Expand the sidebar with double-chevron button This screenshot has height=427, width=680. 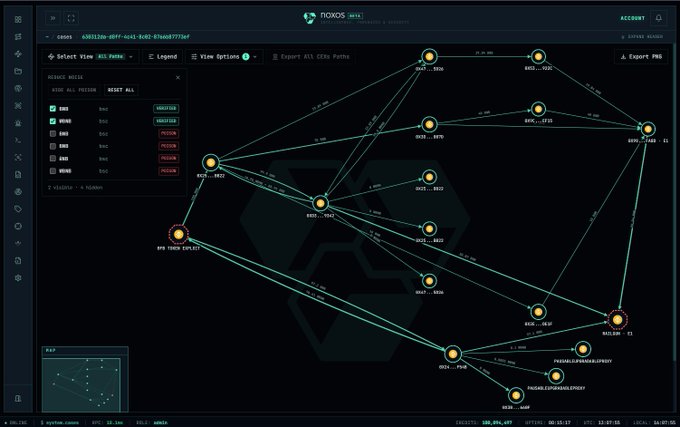point(53,18)
